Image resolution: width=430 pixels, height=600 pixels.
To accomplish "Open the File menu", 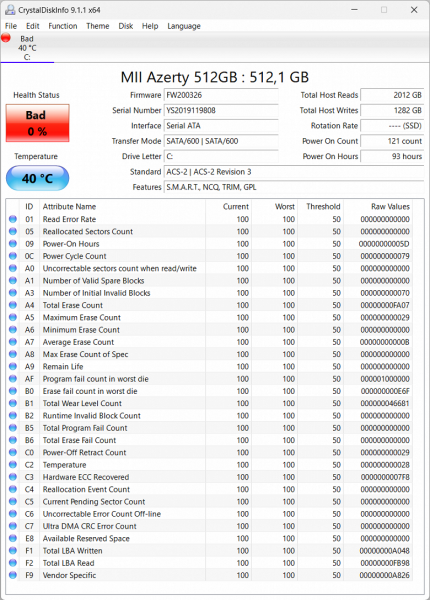I will (x=11, y=26).
